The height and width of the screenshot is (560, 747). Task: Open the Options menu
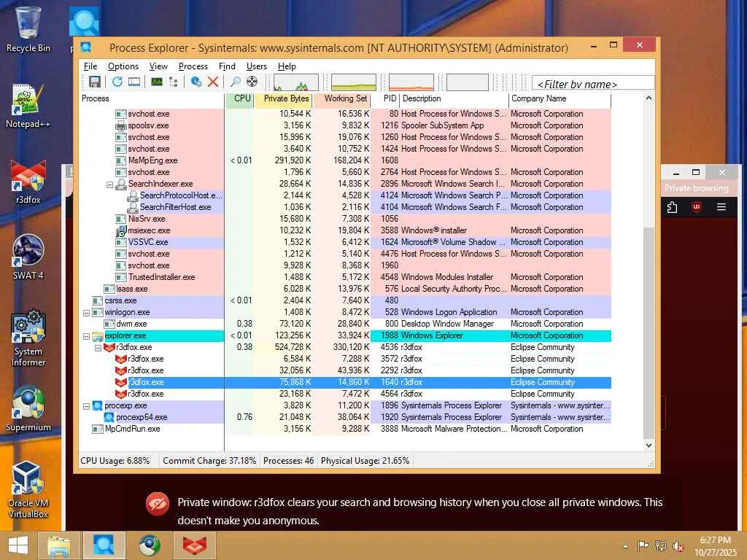tap(123, 66)
